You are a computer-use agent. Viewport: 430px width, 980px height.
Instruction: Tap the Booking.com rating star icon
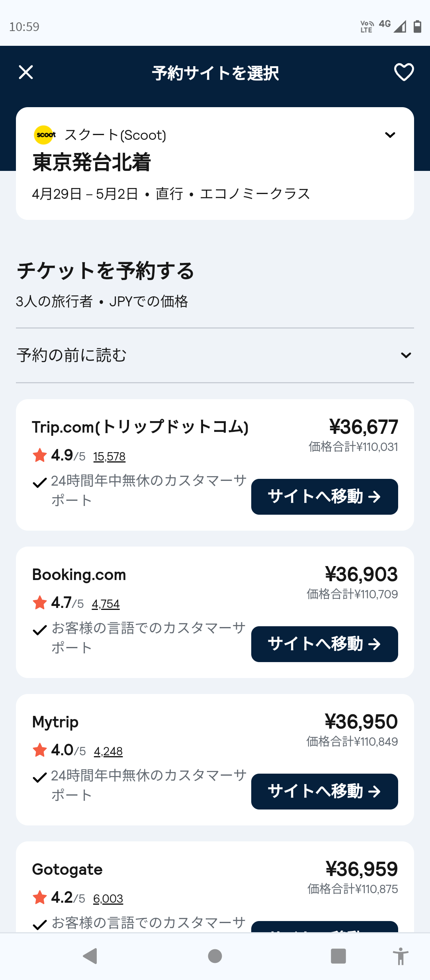(x=40, y=603)
